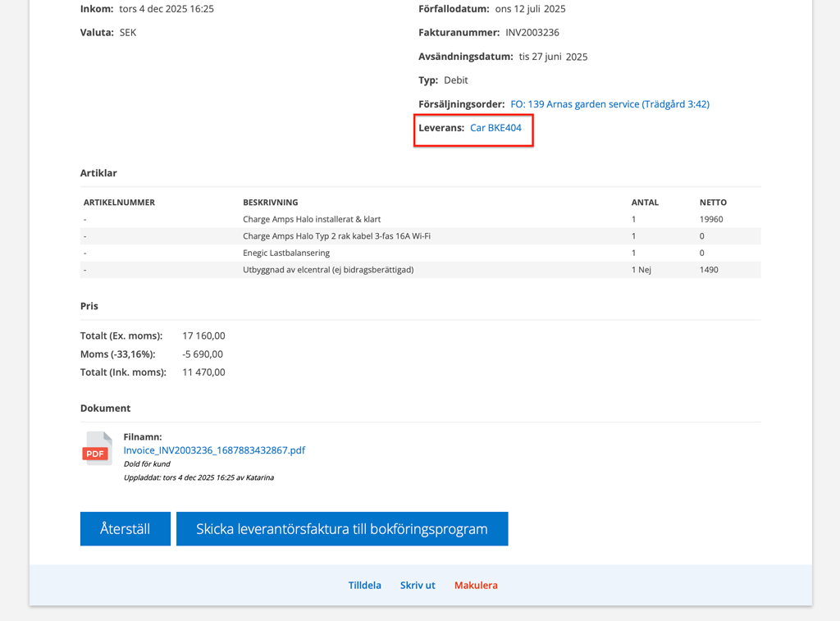Select the Charge Amps Halo Typ 2 row
This screenshot has height=621, width=840.
(336, 236)
